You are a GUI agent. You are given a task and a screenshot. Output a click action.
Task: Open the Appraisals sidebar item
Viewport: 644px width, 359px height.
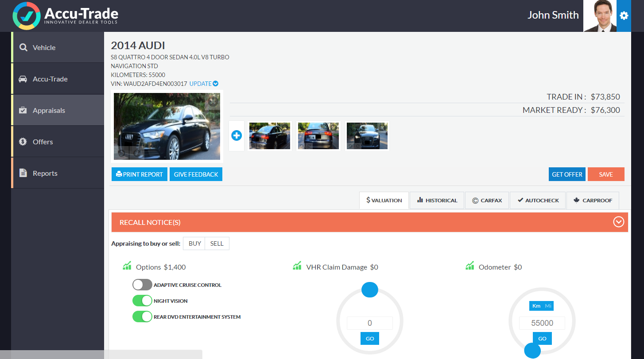click(x=58, y=110)
